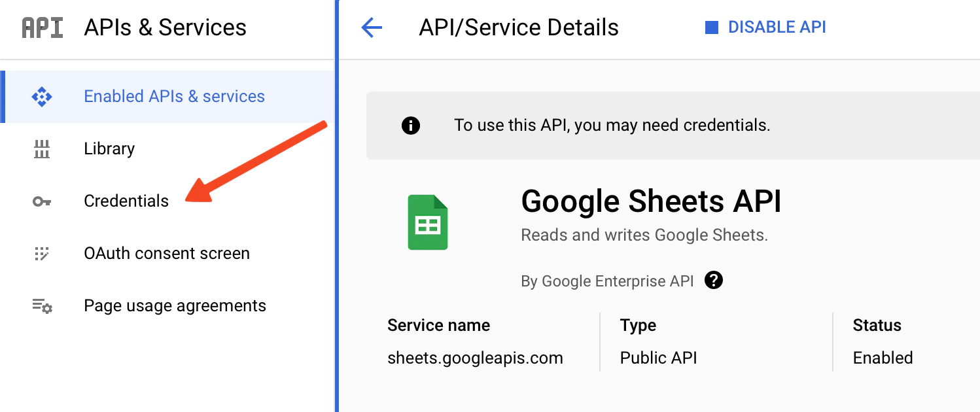This screenshot has width=980, height=412.
Task: Click the Credentials key icon
Action: 42,201
